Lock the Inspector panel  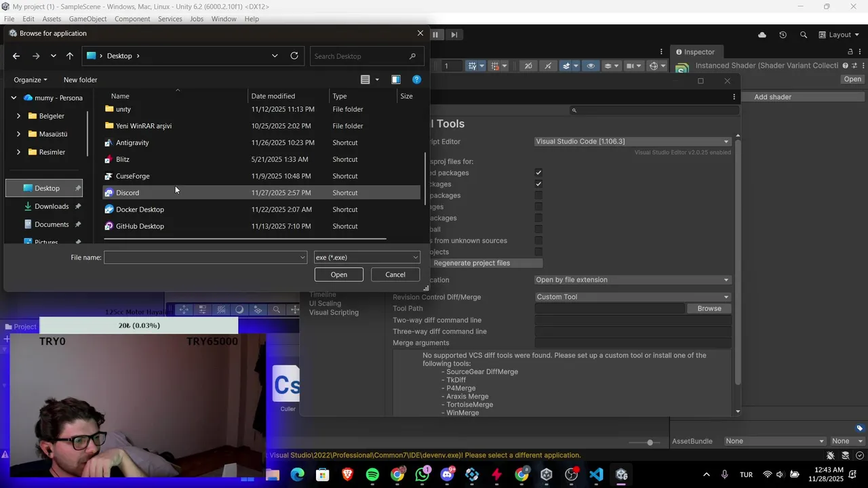850,52
